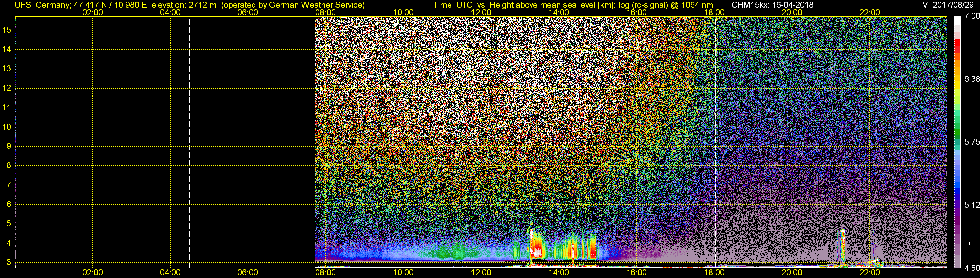Click the colorbar value 5.12
Viewport: 980px width, 278px height.
point(972,205)
